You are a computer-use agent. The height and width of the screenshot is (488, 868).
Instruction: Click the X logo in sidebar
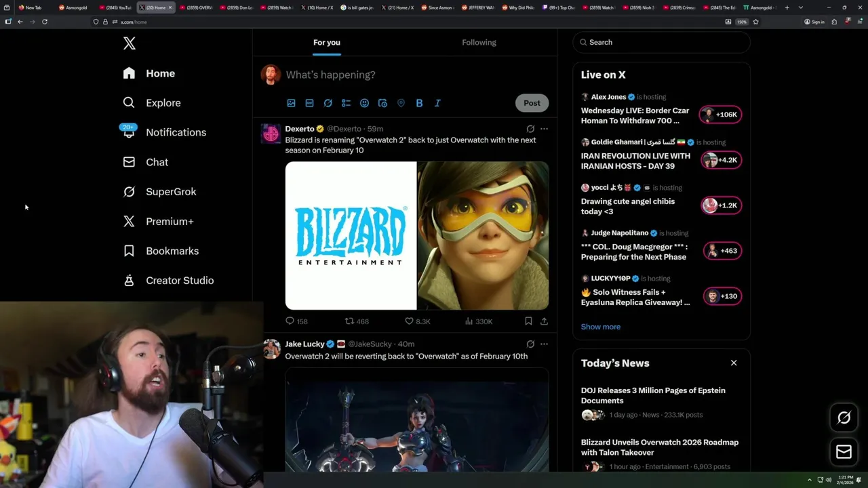point(129,43)
